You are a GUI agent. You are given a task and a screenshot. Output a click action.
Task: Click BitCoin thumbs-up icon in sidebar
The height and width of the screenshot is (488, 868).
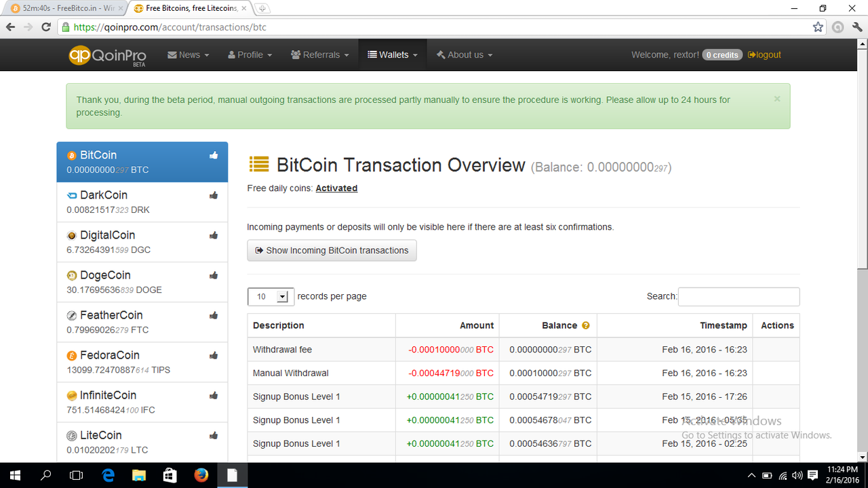(x=214, y=155)
